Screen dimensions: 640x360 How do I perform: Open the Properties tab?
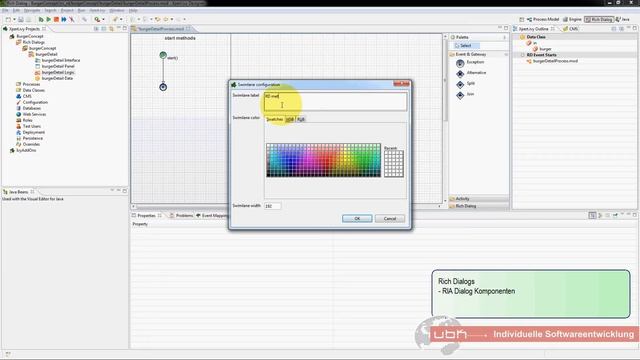(147, 216)
